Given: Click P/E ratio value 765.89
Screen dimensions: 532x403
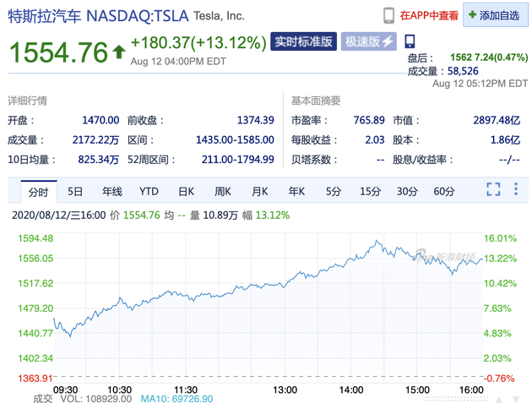Looking at the screenshot, I should (x=369, y=120).
